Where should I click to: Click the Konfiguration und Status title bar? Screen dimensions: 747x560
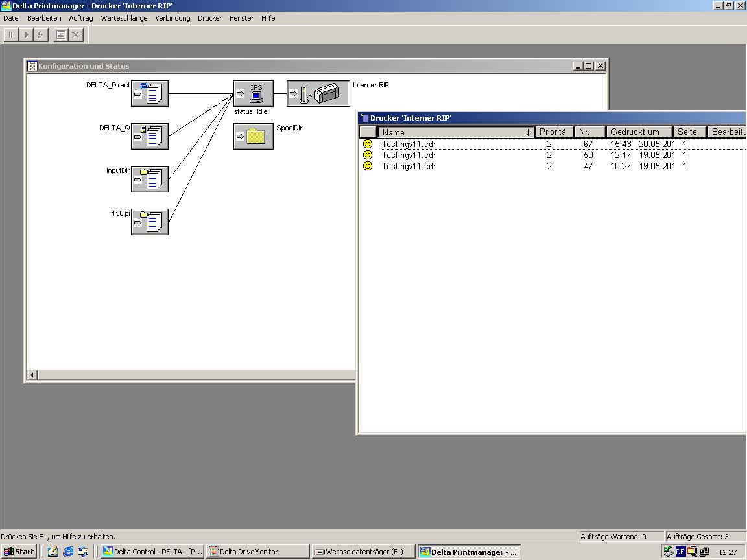pos(316,66)
